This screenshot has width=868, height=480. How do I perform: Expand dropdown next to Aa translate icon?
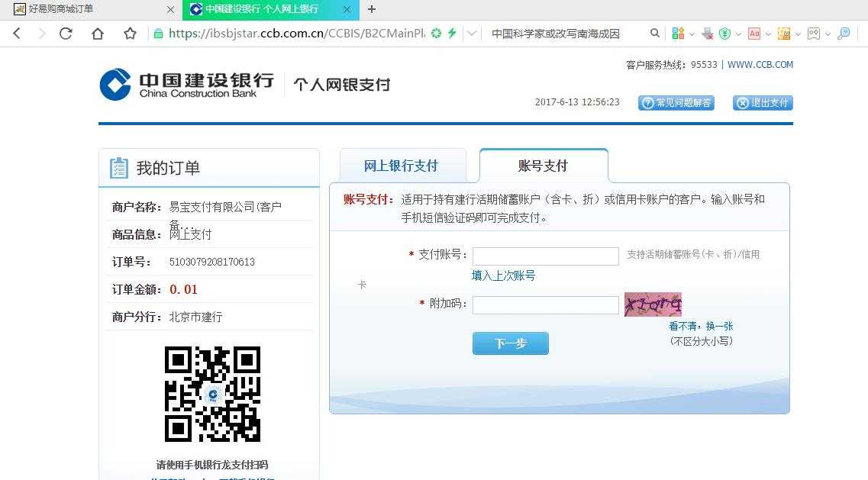click(x=768, y=34)
